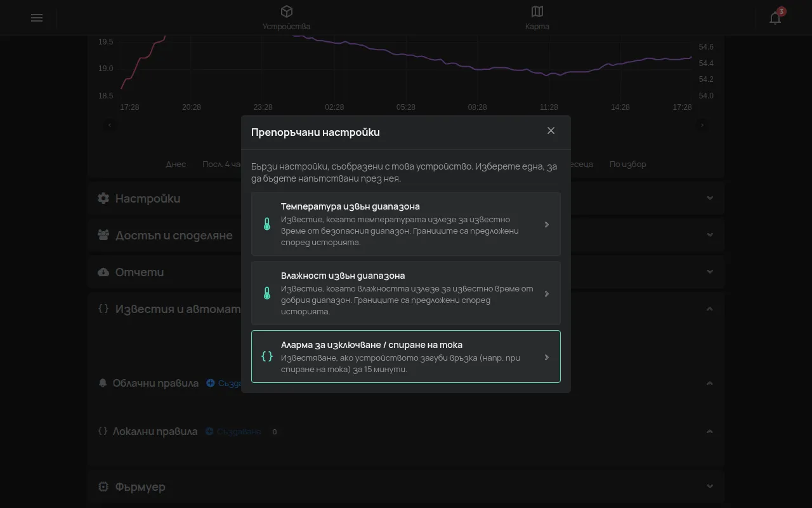This screenshot has height=508, width=812.
Task: Choose the Влажност извън диапазона preset
Action: coord(406,293)
